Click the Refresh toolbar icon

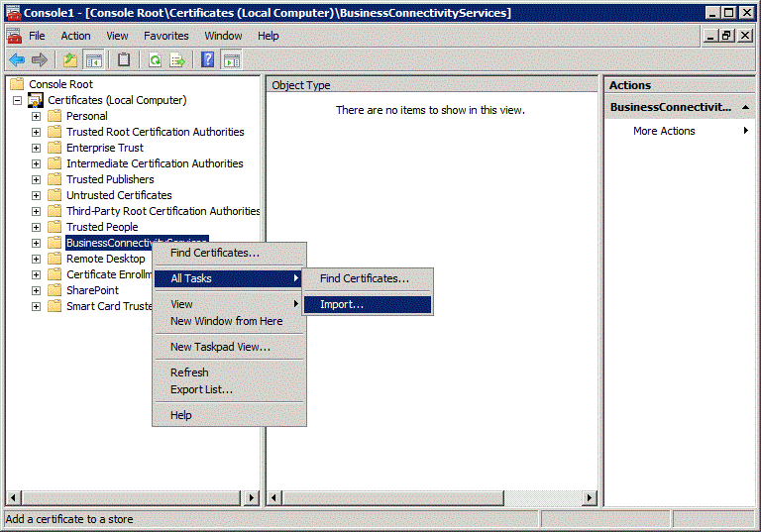pos(155,60)
